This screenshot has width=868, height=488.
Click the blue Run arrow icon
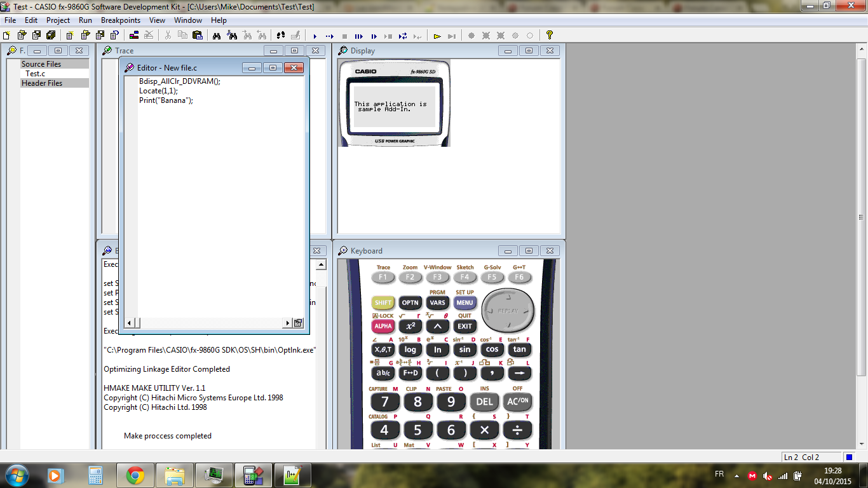click(x=315, y=36)
